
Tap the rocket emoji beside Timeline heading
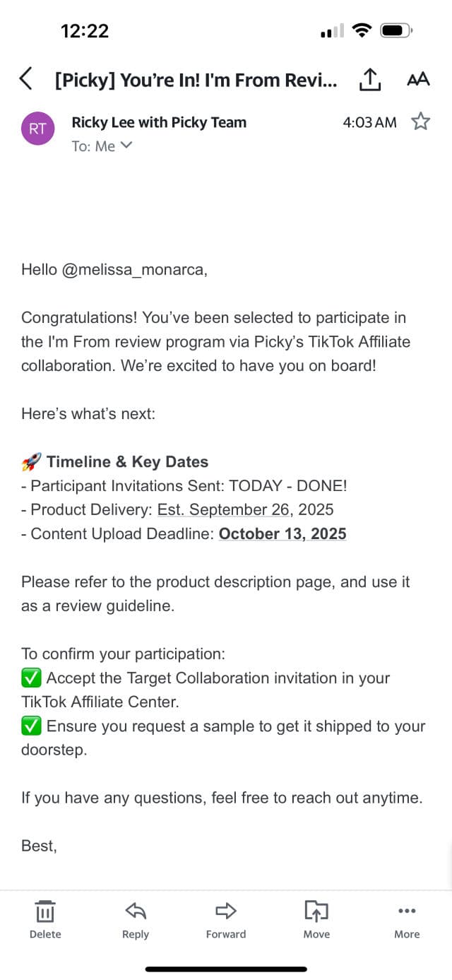[x=31, y=462]
